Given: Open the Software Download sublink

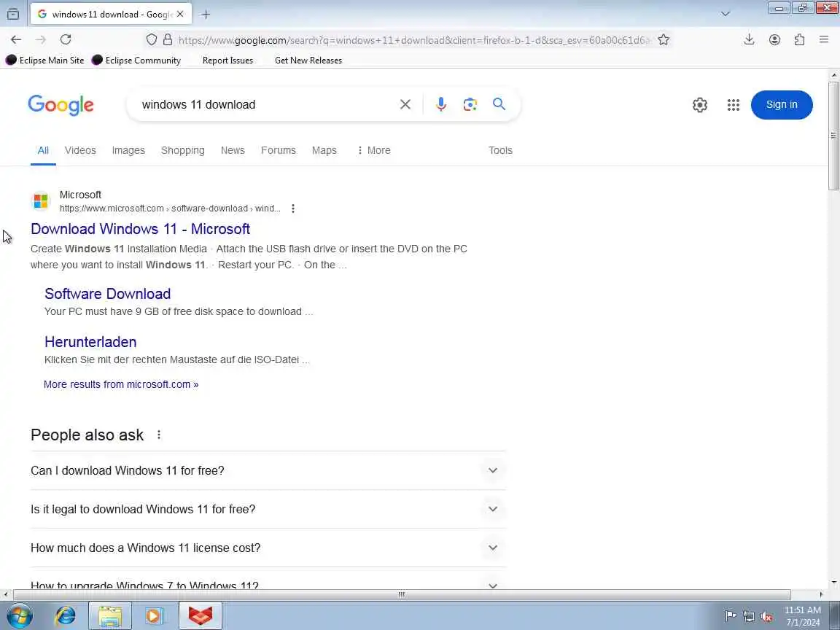Looking at the screenshot, I should point(108,294).
